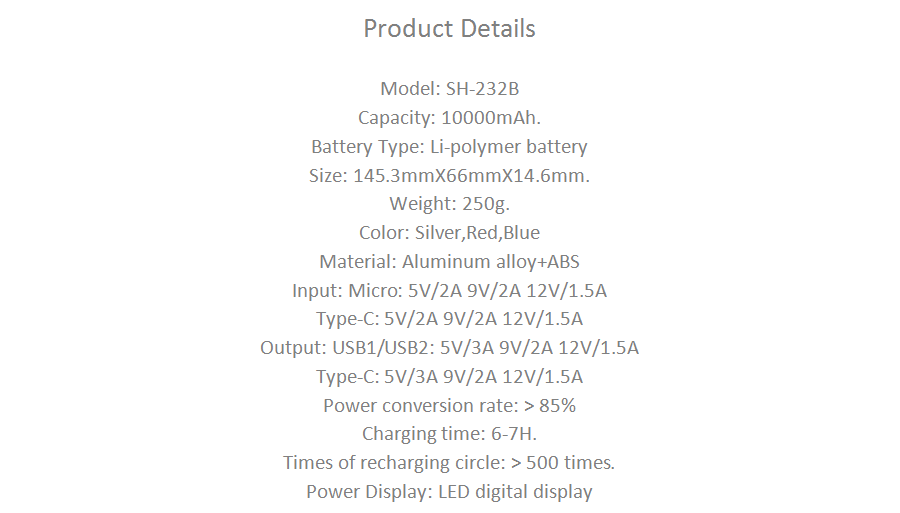Click the first Type-C 5V/2A line
The width and height of the screenshot is (900, 513).
pyautogui.click(x=449, y=319)
